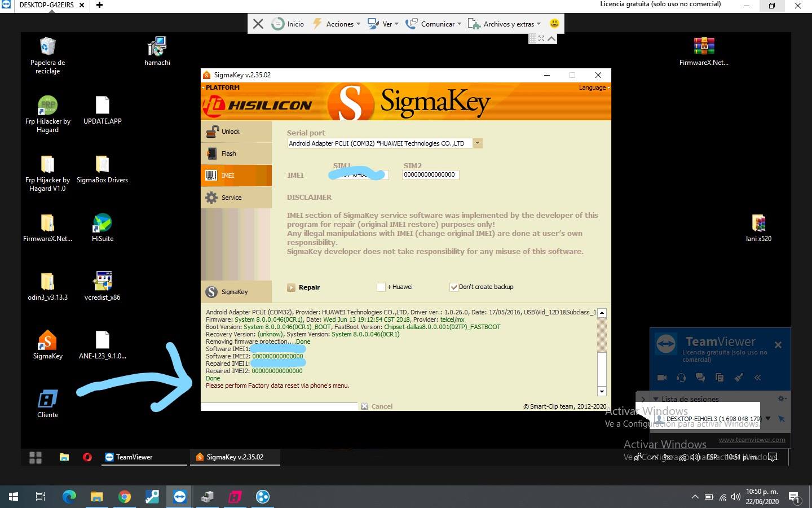Switch to SigmaKey v.2.35.02 taskbar button
The width and height of the screenshot is (812, 508).
coord(235,457)
